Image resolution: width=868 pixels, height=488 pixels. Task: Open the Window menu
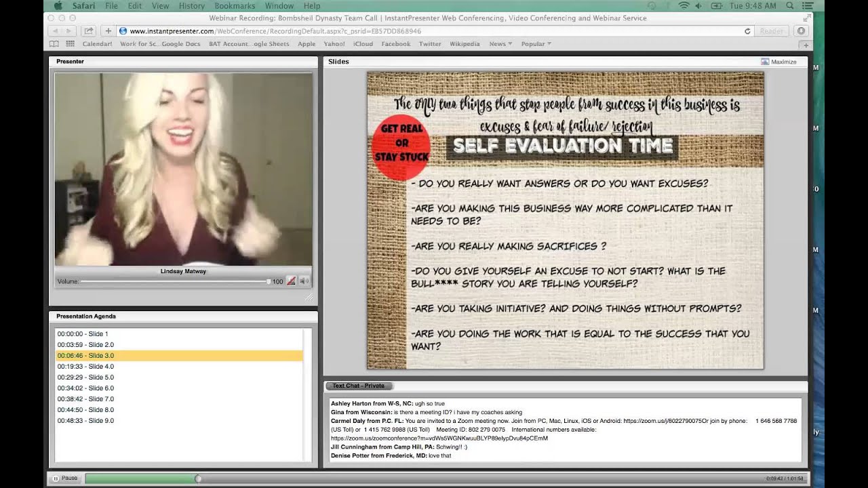279,6
